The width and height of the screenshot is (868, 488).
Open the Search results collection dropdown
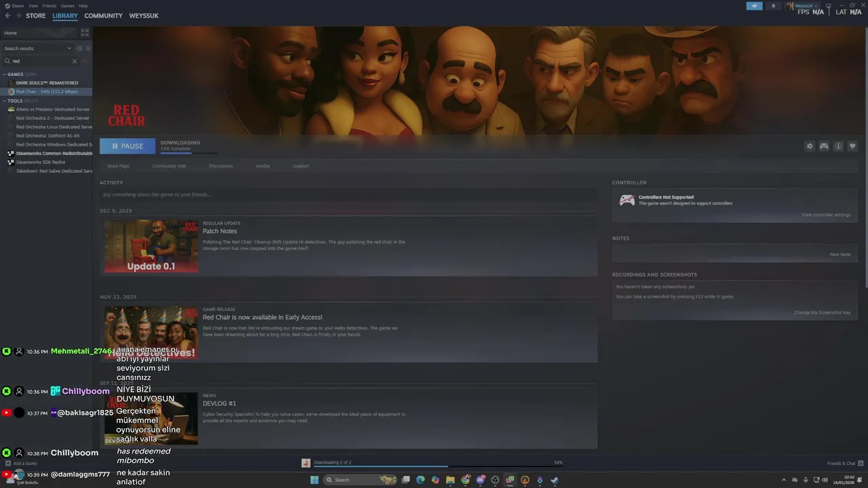(37, 49)
